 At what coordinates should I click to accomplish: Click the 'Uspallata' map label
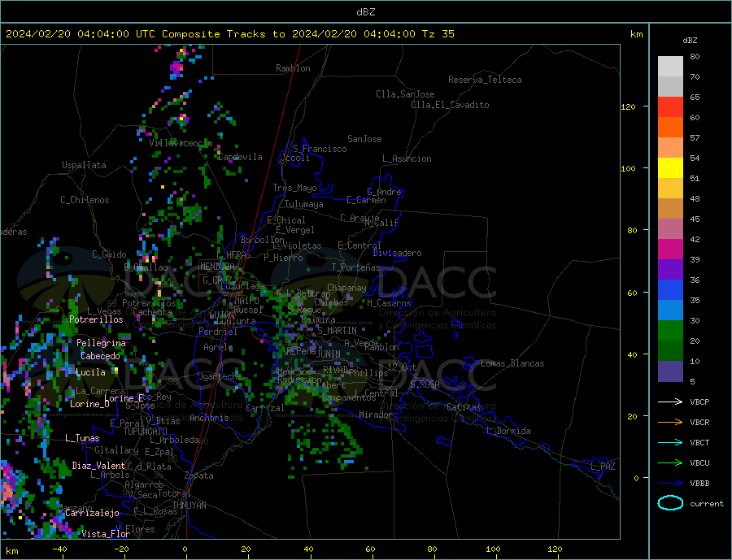click(84, 165)
